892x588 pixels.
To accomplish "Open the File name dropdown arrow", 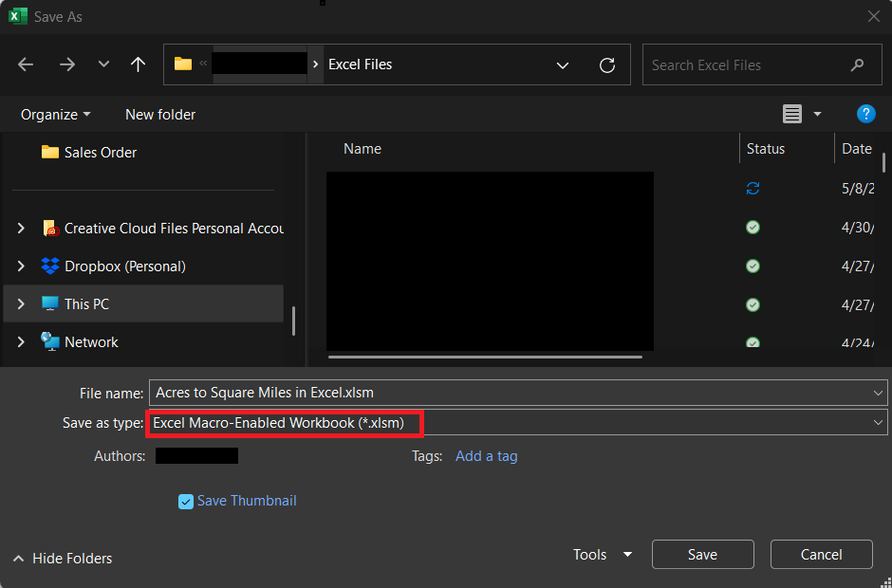I will (x=878, y=393).
